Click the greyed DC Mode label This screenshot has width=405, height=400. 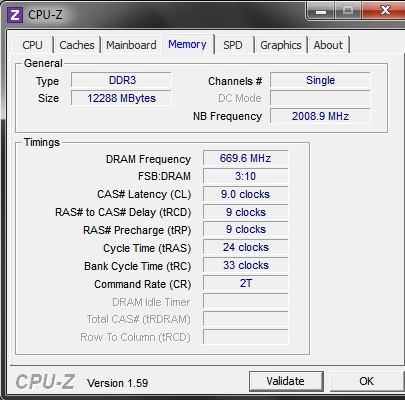click(x=240, y=98)
